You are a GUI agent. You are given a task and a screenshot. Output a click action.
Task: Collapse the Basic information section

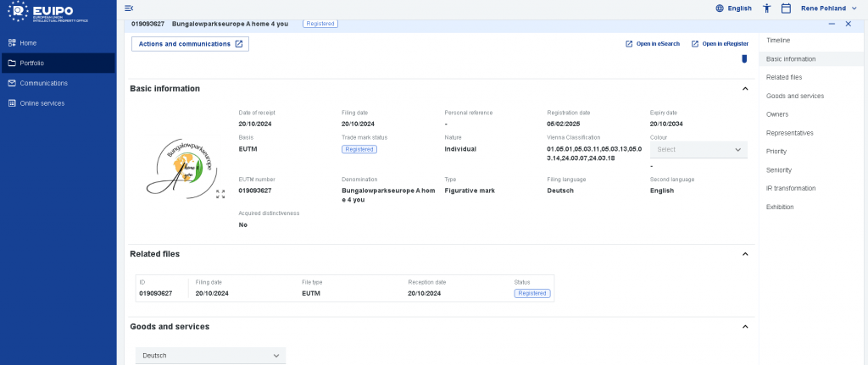tap(745, 89)
